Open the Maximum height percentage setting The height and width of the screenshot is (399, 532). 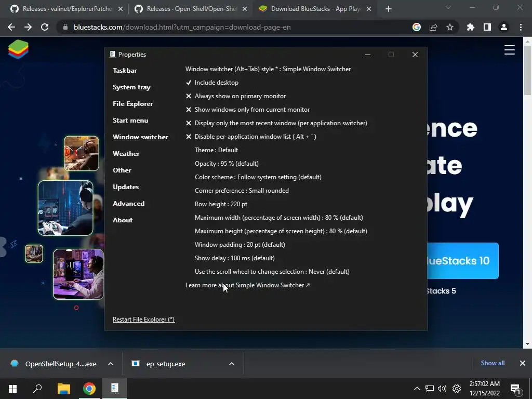(281, 231)
